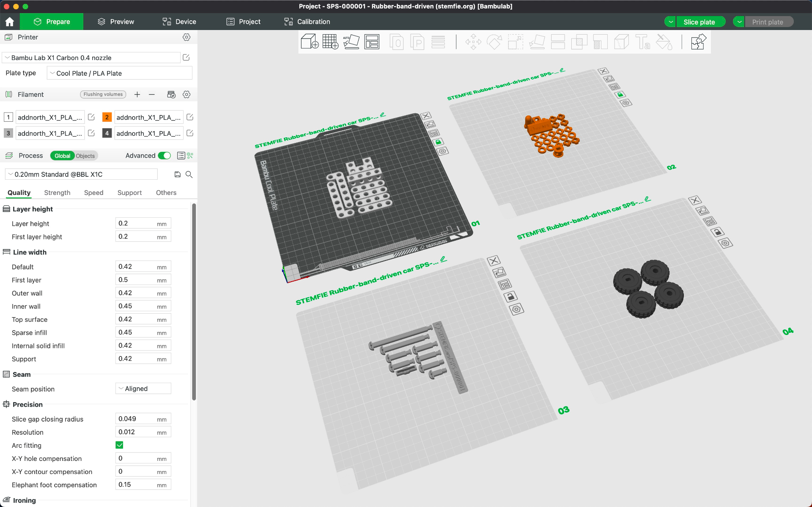Click the orange filament 2 color swatch
This screenshot has width=812, height=507.
pyautogui.click(x=107, y=117)
